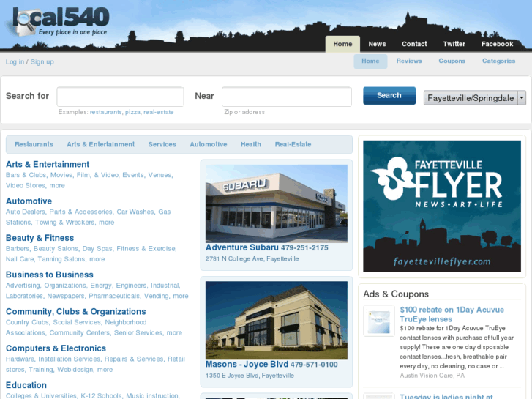
Task: Open the Country Clubs subcategory
Action: click(x=27, y=322)
